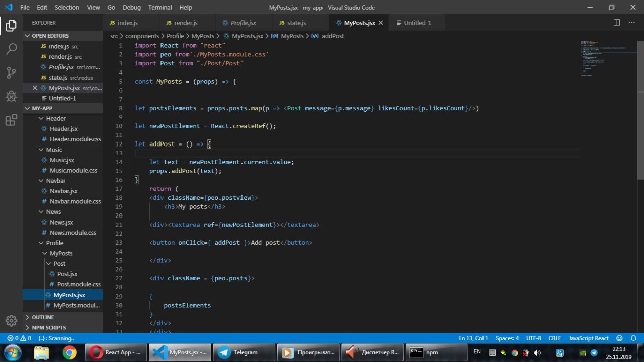Open the Explorer view in activity bar
This screenshot has width=644, height=362.
pyautogui.click(x=11, y=26)
